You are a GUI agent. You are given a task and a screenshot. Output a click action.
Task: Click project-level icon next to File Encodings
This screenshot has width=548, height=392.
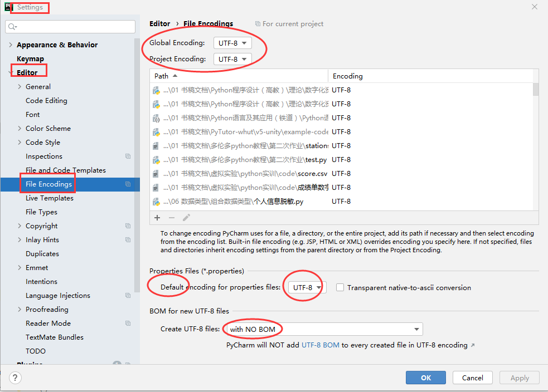point(128,184)
